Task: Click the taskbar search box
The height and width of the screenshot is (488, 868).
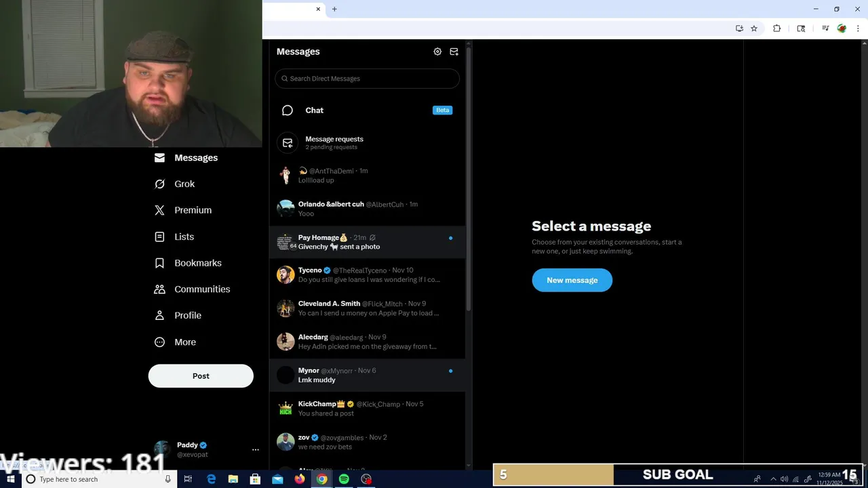Action: tap(98, 479)
